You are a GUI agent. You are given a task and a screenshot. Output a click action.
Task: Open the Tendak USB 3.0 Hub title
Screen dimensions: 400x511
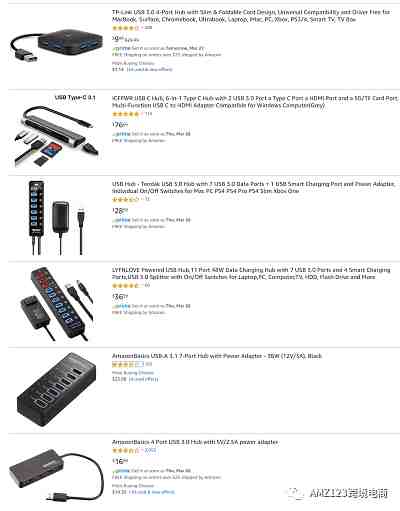pos(253,187)
